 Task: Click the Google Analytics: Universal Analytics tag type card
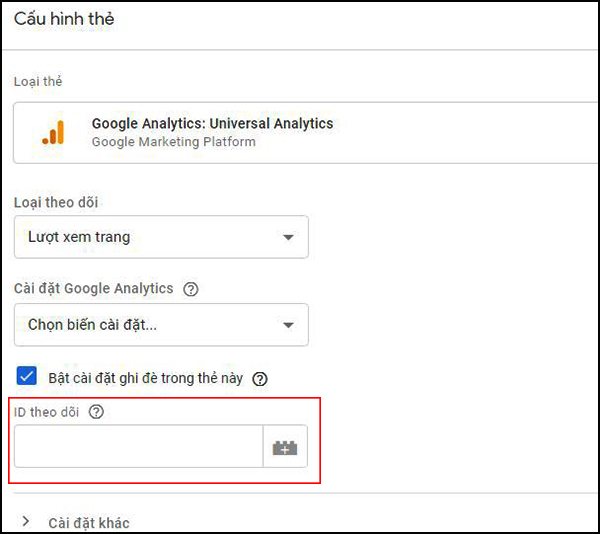tap(305, 133)
